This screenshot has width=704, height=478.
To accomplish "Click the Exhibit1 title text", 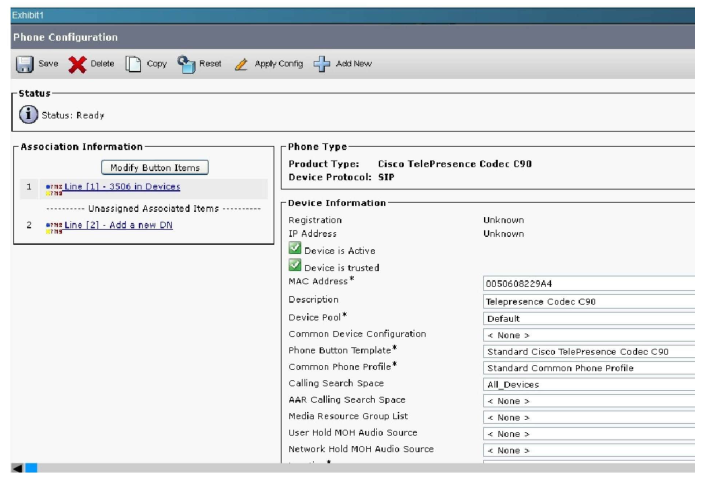I will pyautogui.click(x=28, y=15).
